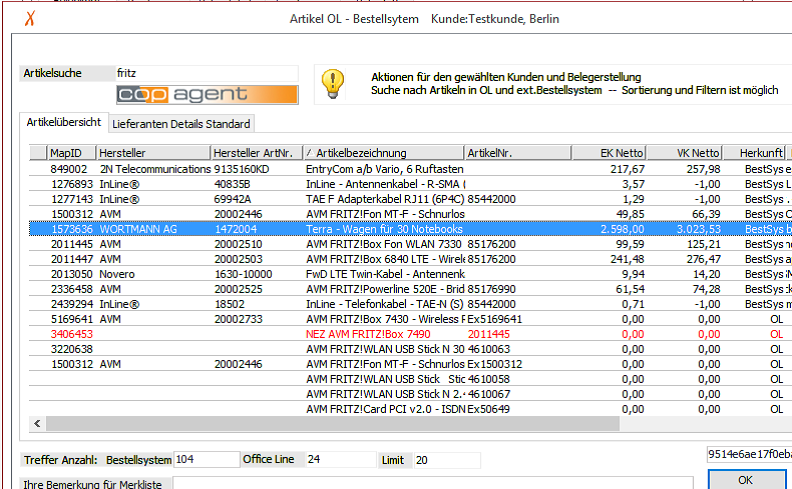792x489 pixels.
Task: Select the Novero manufacturer cell
Action: 117,274
